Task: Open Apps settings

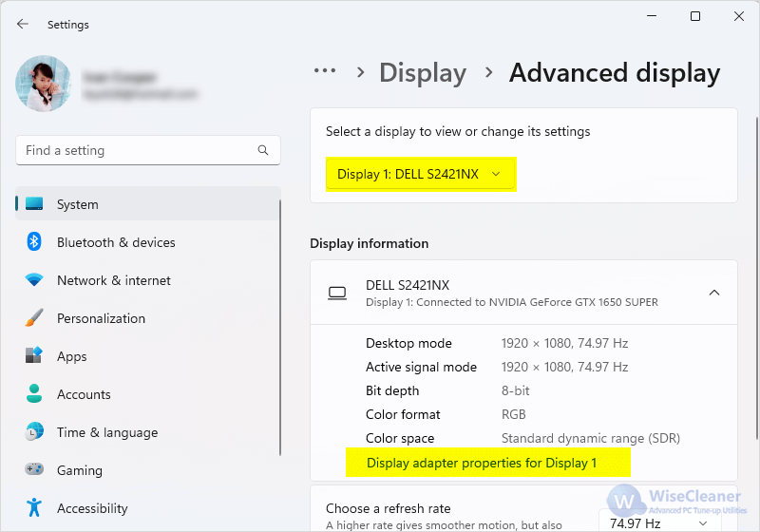Action: (x=148, y=356)
